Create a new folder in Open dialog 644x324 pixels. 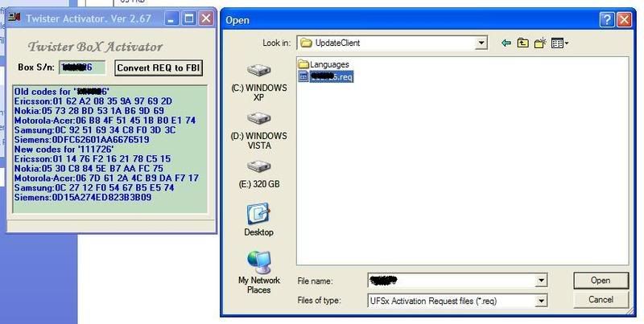(x=540, y=43)
